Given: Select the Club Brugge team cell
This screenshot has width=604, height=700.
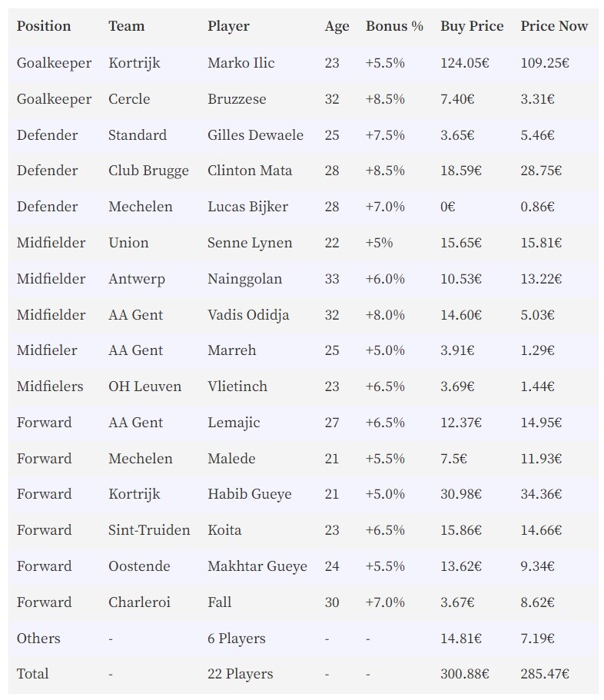Looking at the screenshot, I should (148, 171).
